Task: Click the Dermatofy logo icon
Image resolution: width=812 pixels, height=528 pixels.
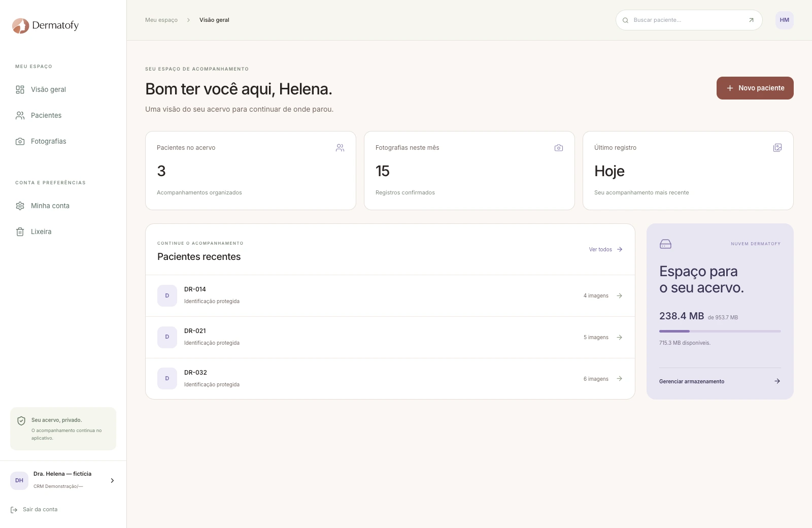Action: 20,25
